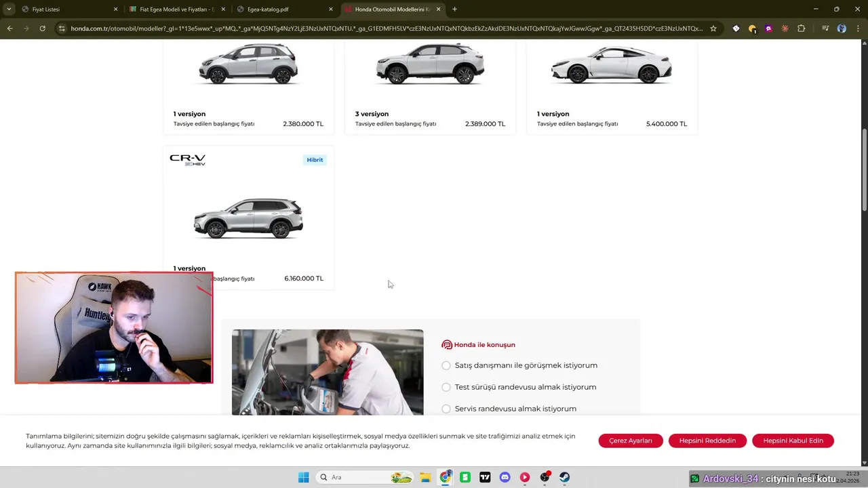Viewport: 868px width, 488px height.
Task: Click Hepsini Kabul Edin to accept cookies
Action: coord(793,441)
